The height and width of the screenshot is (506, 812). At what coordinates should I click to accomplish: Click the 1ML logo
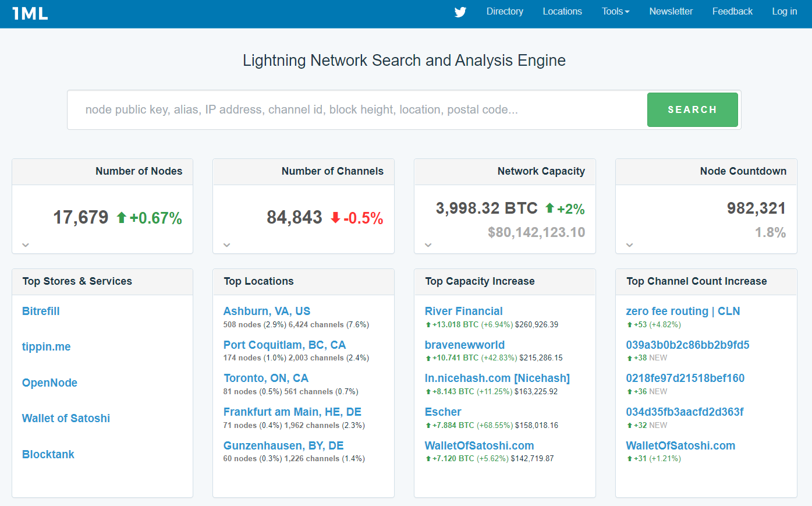30,13
